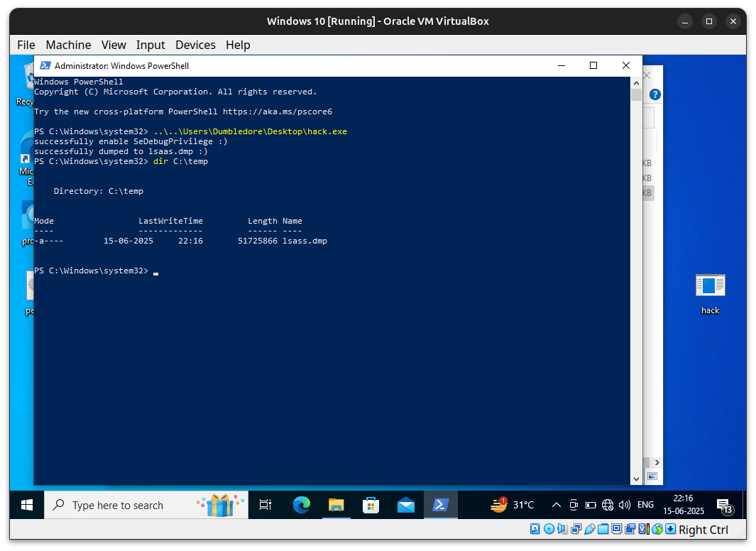The height and width of the screenshot is (551, 756).
Task: Click the battery tray icon
Action: tap(591, 505)
